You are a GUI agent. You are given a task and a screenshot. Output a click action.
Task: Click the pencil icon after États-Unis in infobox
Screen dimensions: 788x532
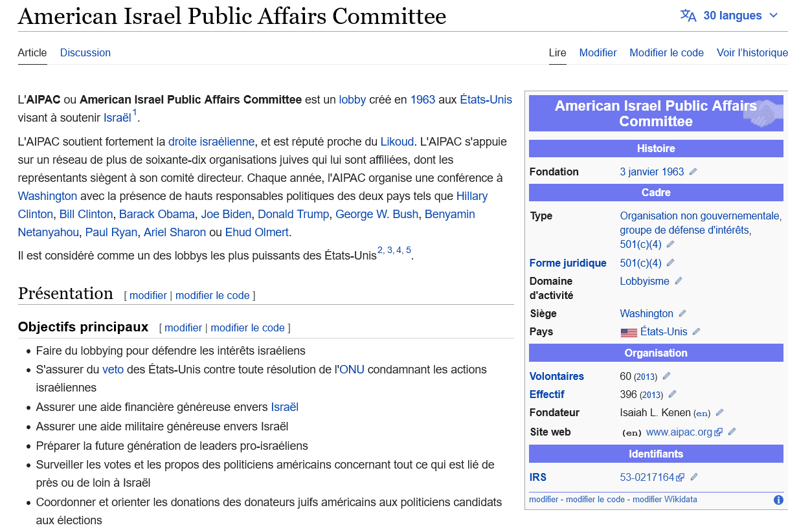tap(697, 331)
